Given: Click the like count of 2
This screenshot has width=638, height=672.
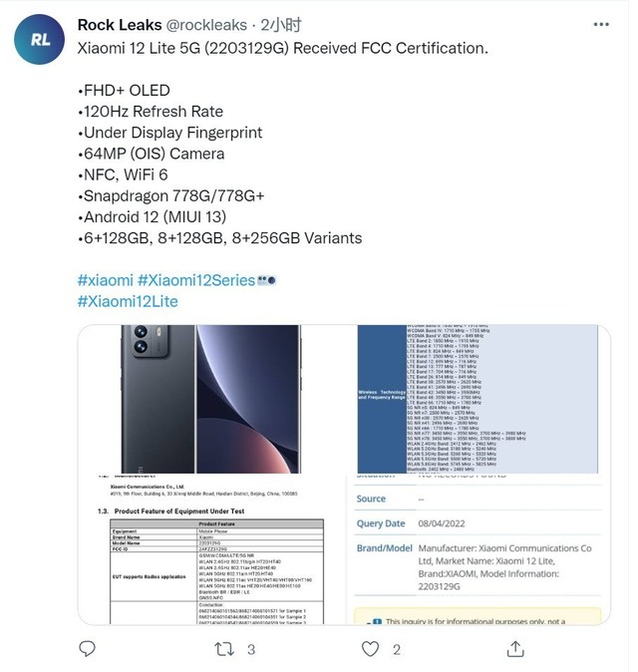Looking at the screenshot, I should pos(397,650).
